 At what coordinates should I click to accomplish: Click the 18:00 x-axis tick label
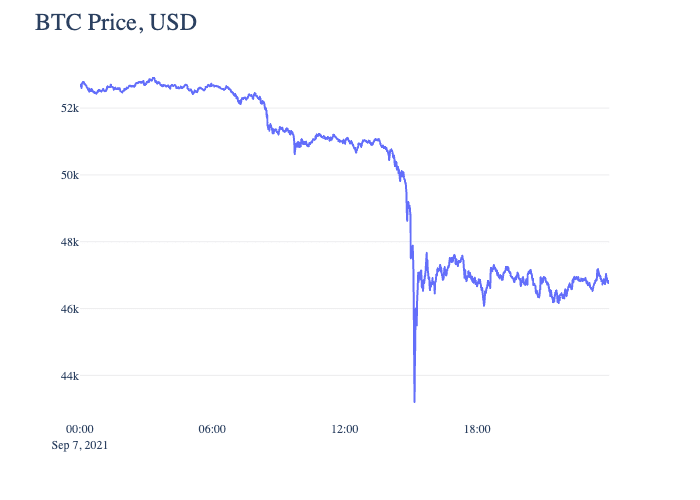click(477, 429)
